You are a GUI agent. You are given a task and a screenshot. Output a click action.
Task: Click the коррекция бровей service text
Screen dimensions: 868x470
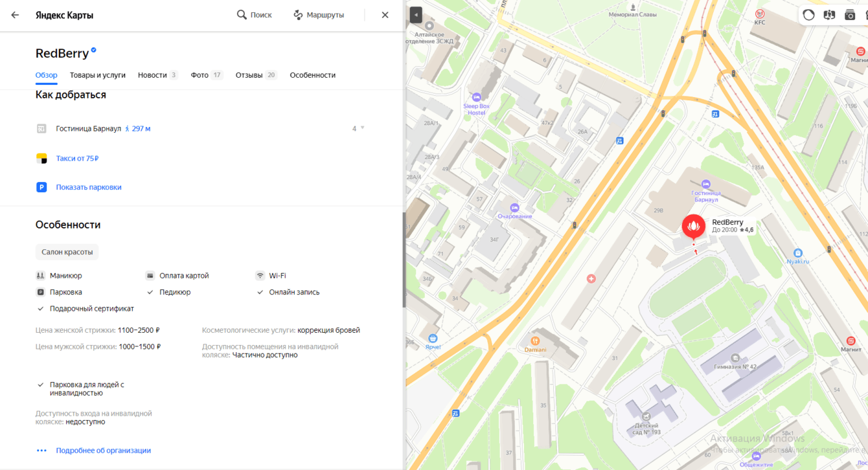tap(328, 330)
